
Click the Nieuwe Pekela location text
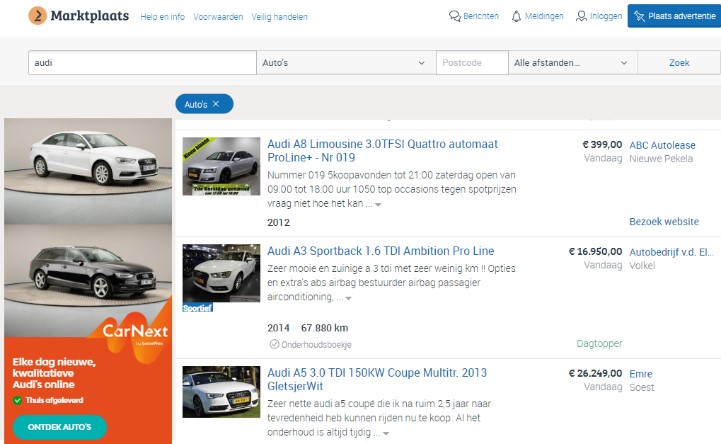tap(661, 159)
